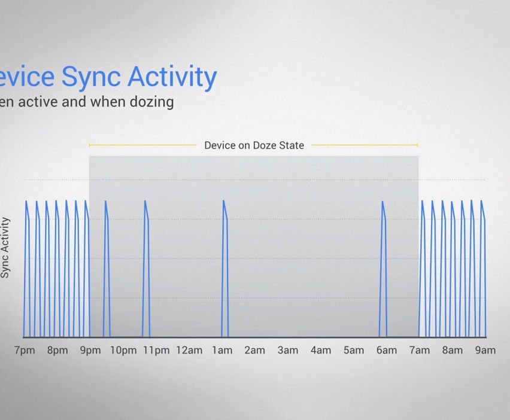Select the 7pm label on the time axis
The height and width of the screenshot is (420, 510).
25,350
